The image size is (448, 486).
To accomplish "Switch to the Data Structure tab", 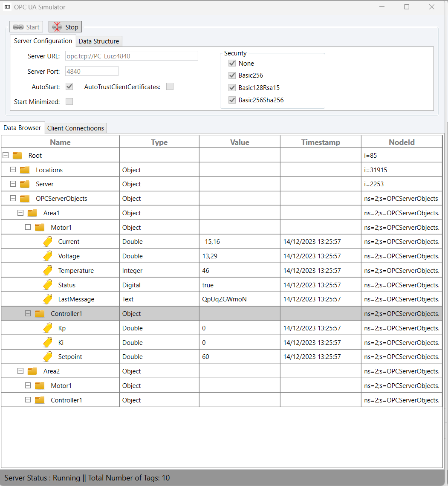I will click(99, 41).
